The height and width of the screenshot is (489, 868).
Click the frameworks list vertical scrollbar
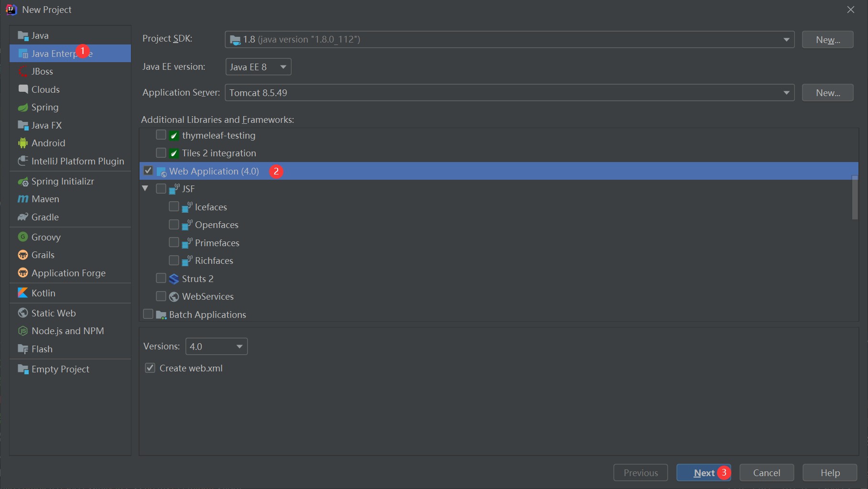(x=855, y=197)
